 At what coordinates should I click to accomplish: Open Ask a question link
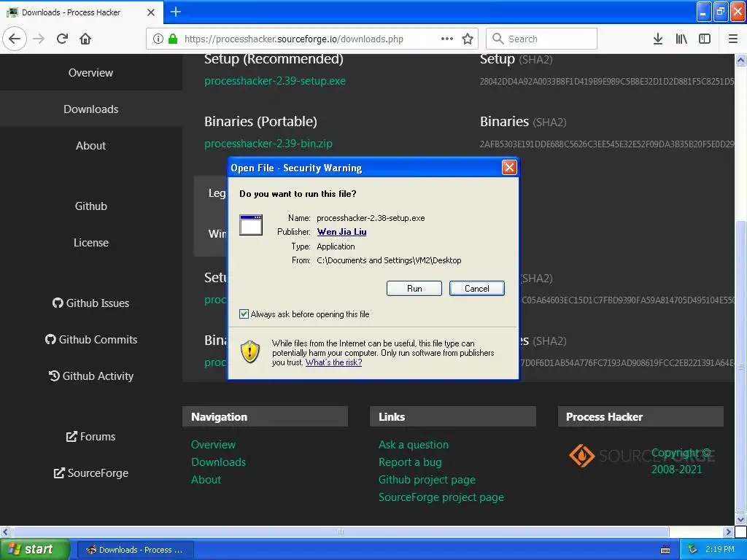click(414, 445)
